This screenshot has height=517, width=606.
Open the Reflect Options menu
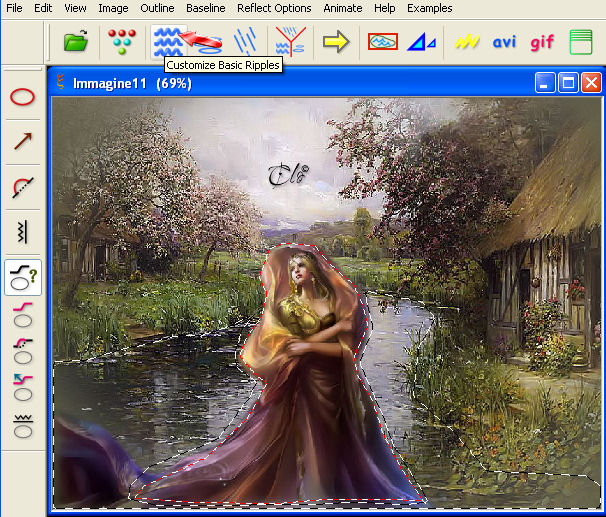274,8
